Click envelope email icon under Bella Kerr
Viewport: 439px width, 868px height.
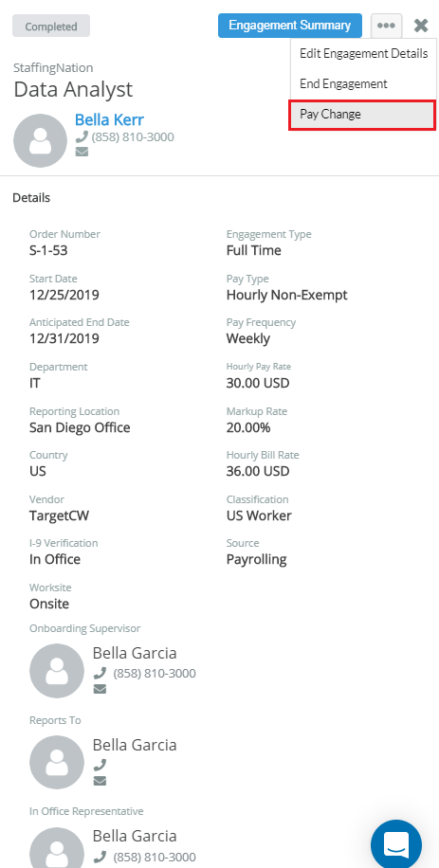pos(82,152)
